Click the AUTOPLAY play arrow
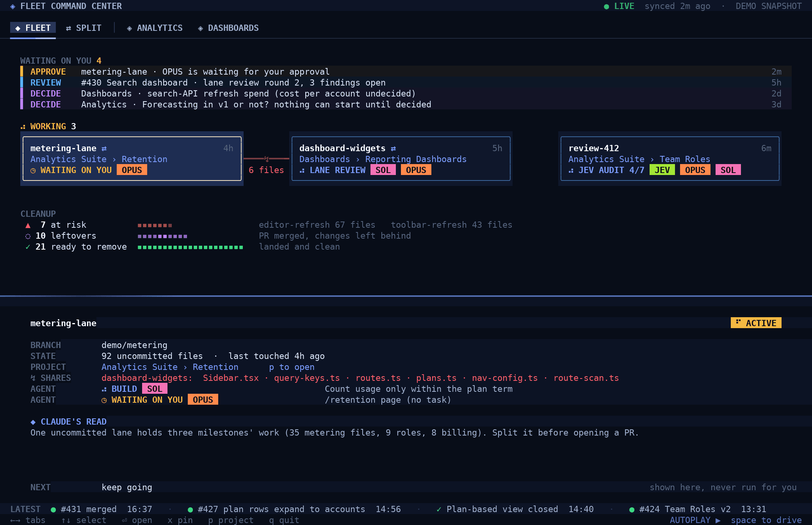 click(718, 520)
